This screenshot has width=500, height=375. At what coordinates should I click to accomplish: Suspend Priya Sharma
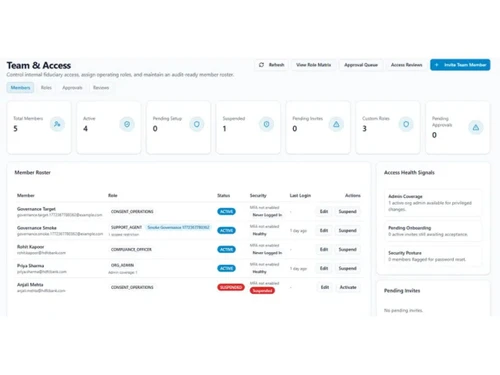(347, 268)
